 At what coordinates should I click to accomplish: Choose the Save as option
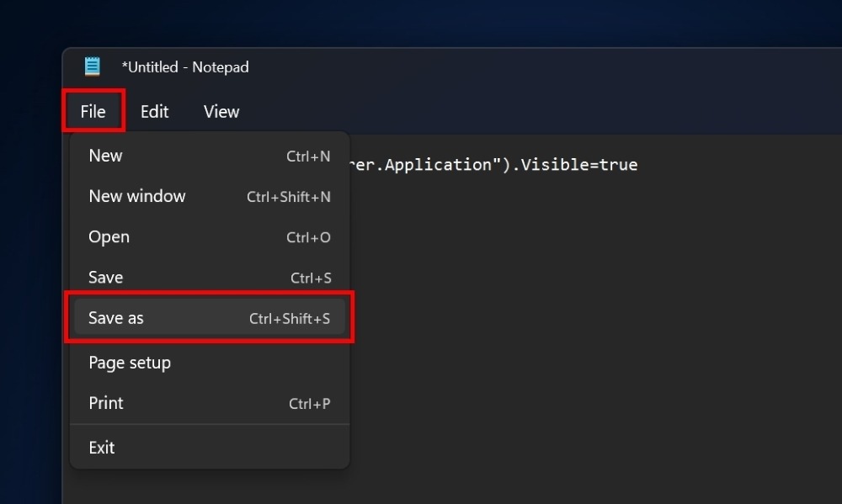[116, 318]
